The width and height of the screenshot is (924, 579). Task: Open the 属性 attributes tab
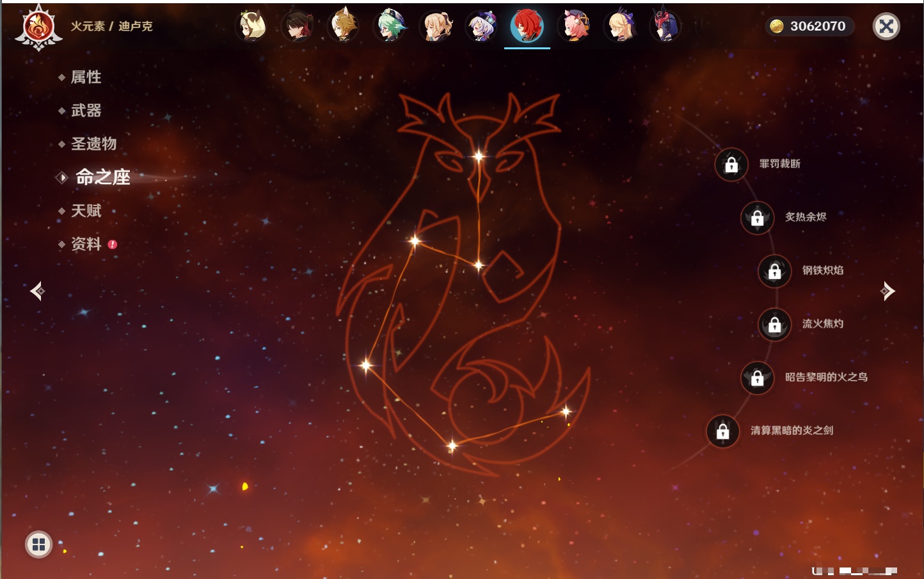(86, 77)
